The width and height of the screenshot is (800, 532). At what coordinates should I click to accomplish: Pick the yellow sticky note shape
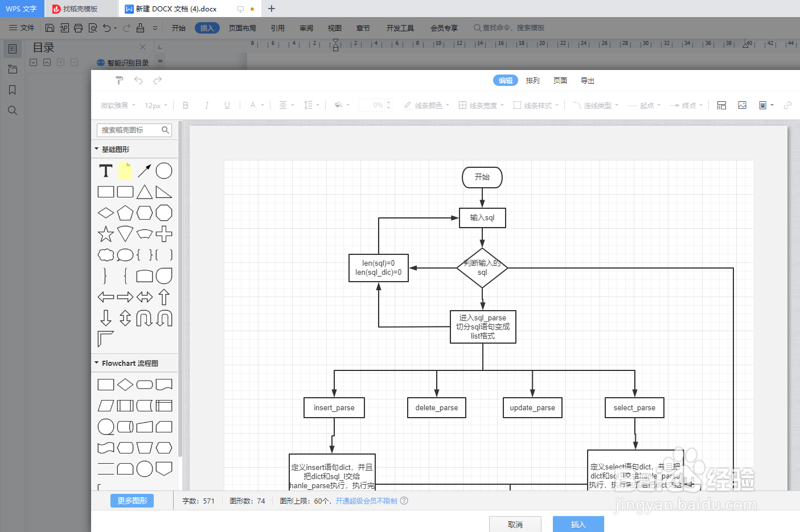tap(125, 171)
